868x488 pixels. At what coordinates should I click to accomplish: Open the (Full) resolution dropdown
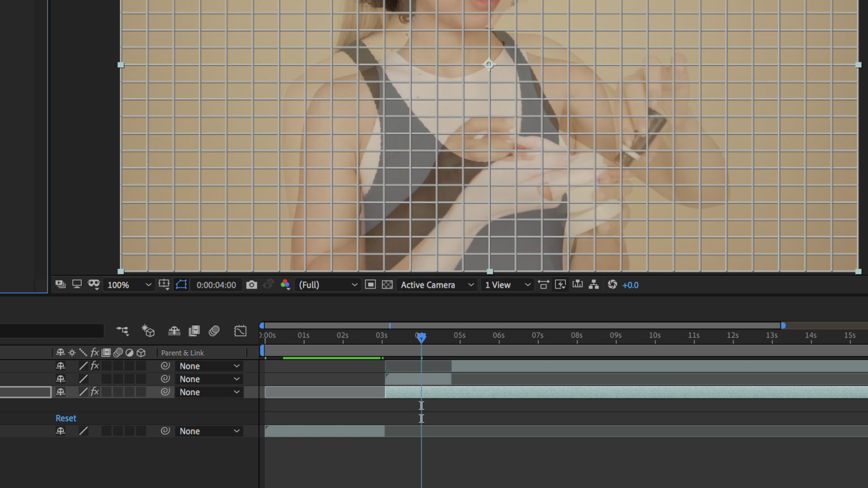tap(328, 285)
